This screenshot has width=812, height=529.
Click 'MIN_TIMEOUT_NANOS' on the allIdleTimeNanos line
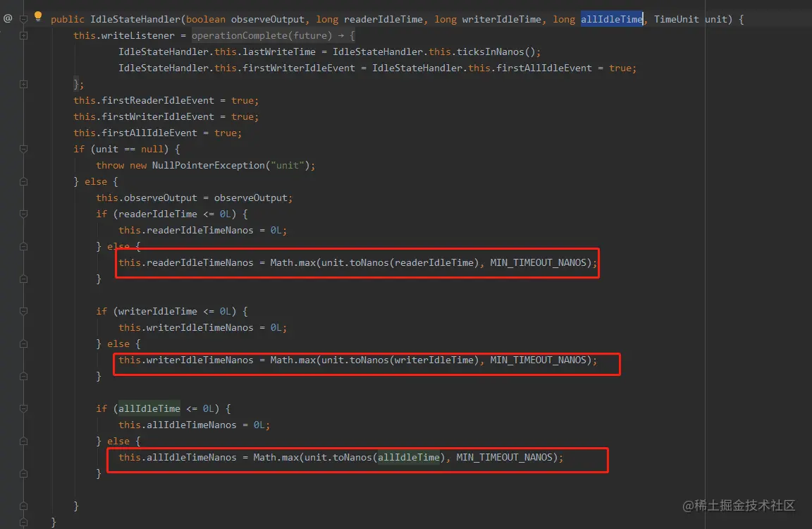[x=505, y=458]
